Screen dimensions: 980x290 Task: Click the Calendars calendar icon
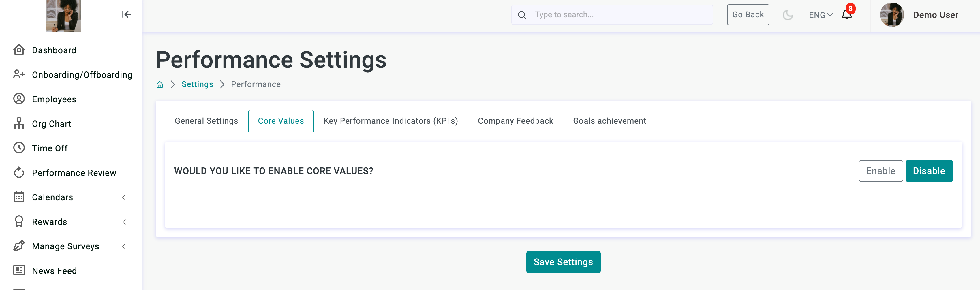pyautogui.click(x=19, y=197)
